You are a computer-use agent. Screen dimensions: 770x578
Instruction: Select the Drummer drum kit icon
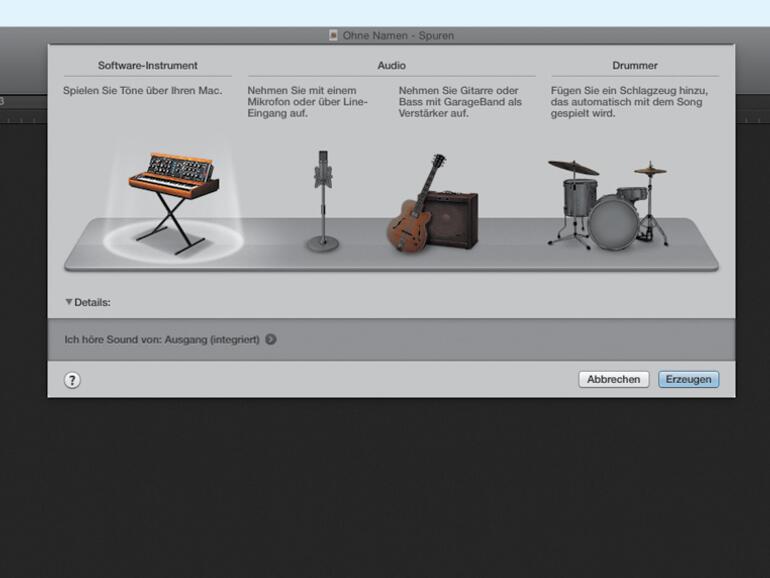click(x=608, y=205)
